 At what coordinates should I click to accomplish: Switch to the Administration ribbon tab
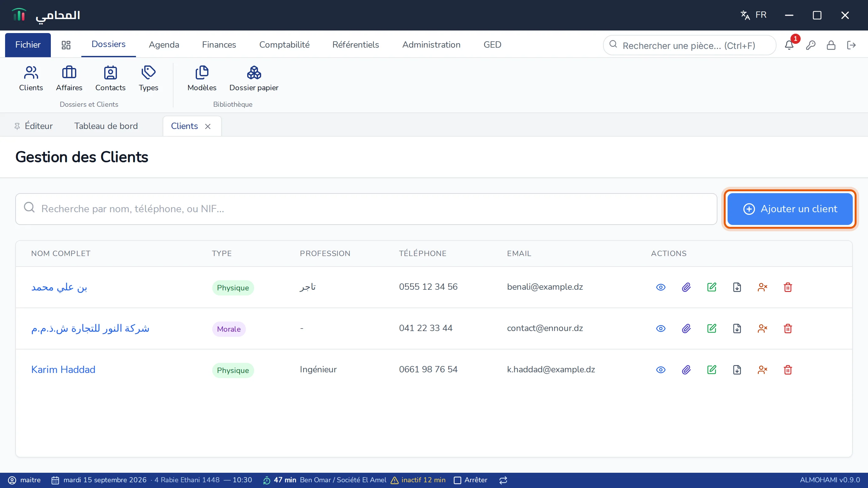431,45
